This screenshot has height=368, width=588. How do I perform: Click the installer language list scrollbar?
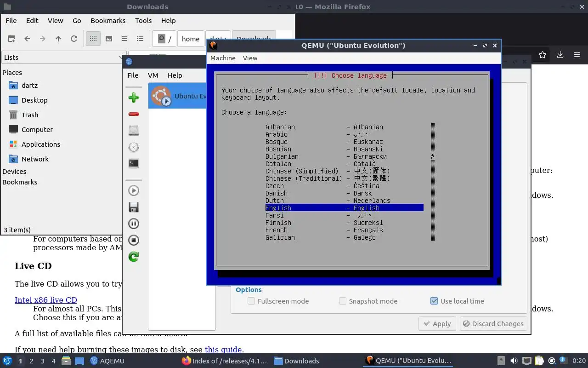(433, 181)
